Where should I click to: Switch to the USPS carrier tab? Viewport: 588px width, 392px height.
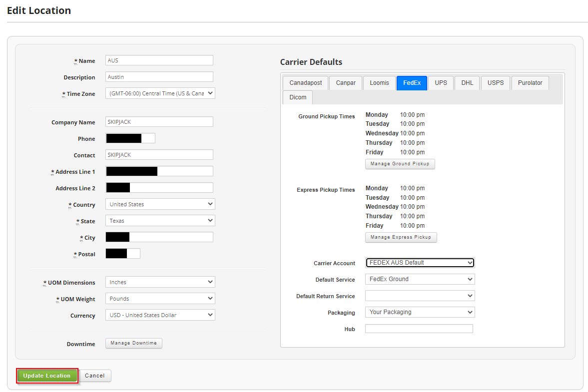coord(495,83)
